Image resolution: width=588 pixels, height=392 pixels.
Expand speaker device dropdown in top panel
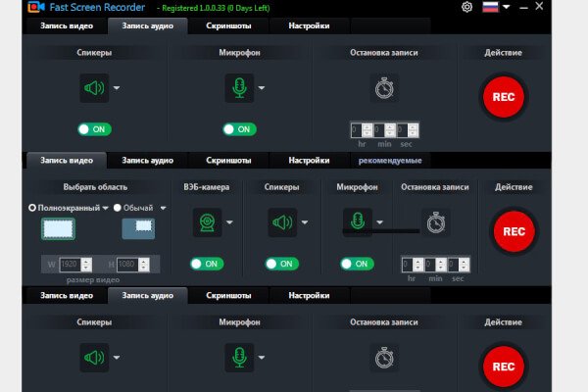(x=117, y=88)
